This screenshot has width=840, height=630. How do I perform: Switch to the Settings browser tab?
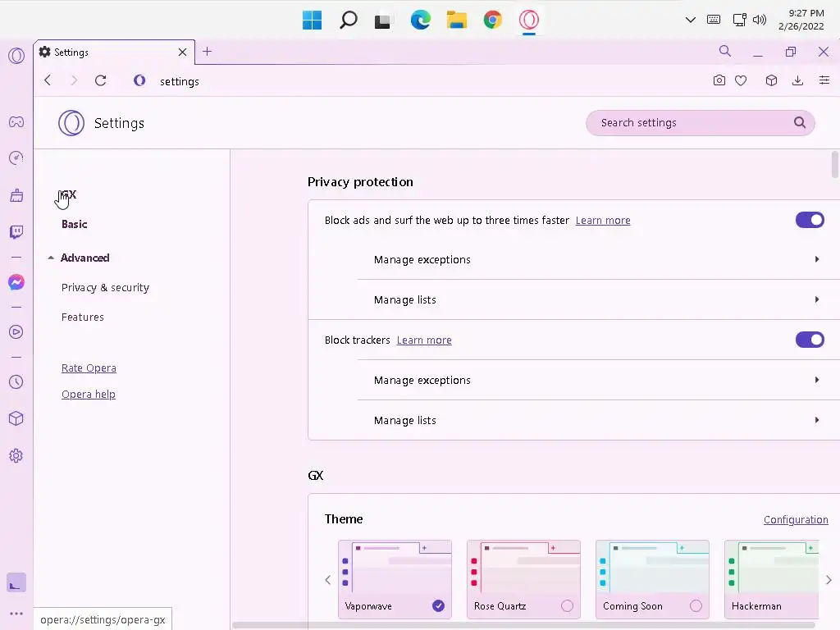click(114, 52)
